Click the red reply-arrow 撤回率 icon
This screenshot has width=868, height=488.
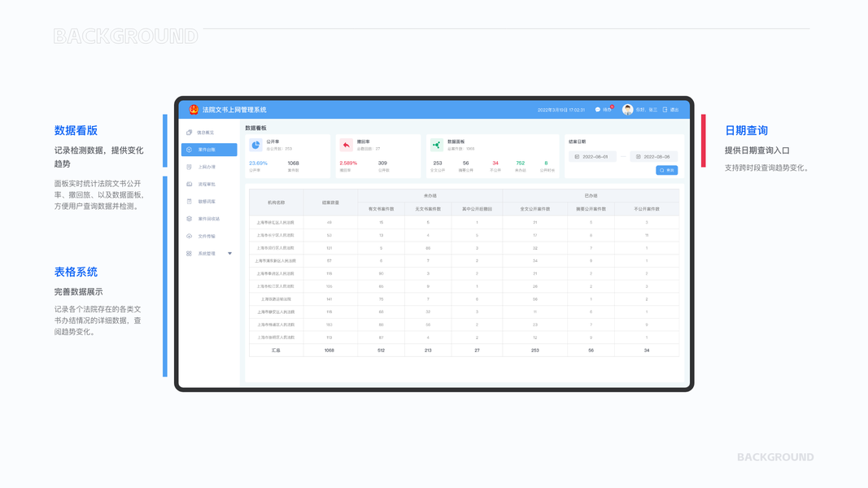346,145
